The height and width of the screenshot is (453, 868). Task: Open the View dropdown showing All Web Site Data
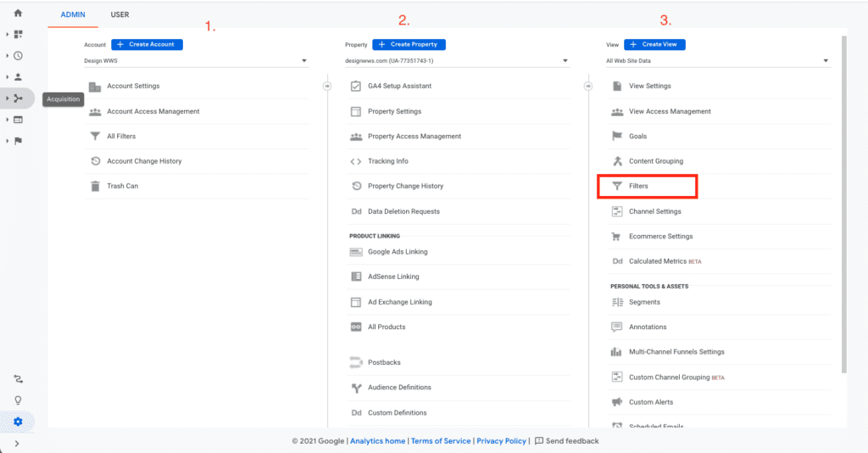[x=718, y=61]
